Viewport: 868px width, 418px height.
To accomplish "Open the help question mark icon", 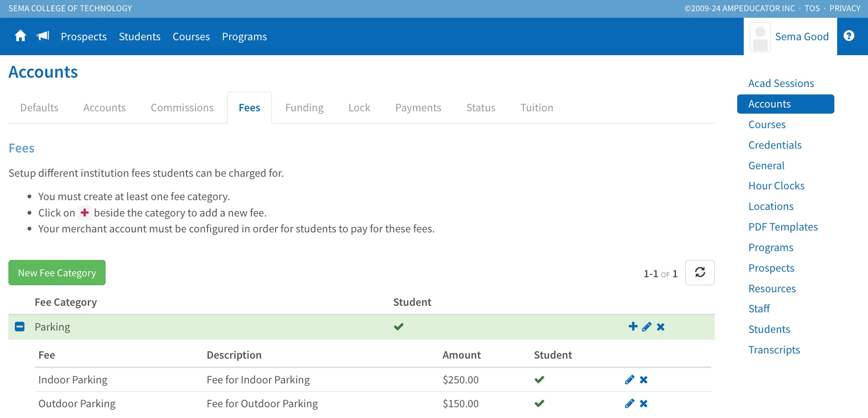I will (849, 36).
